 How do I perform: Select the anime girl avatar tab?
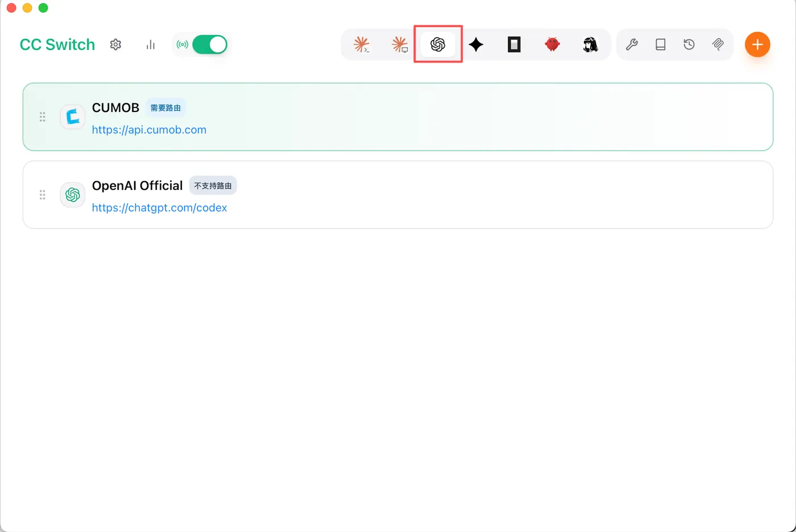(590, 44)
